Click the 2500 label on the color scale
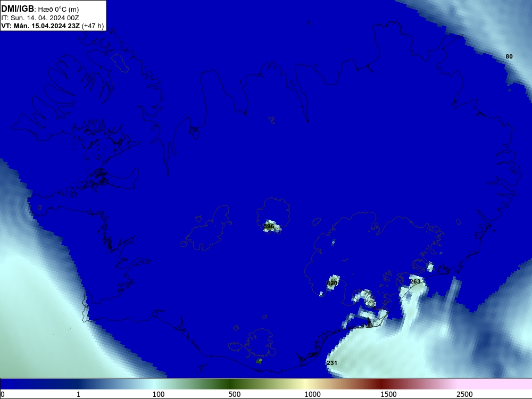Screen dimensions: 532x399 [x=464, y=394]
